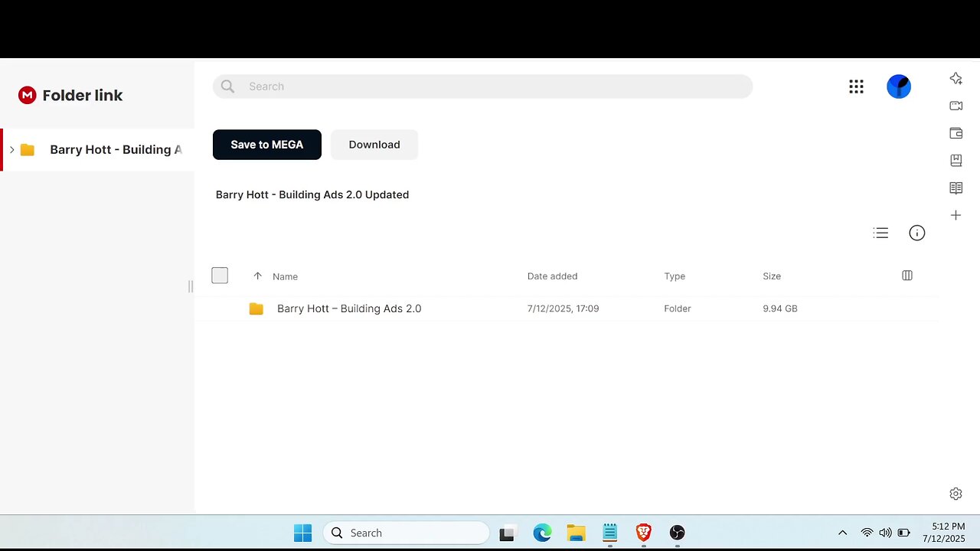Open the column chooser icon
Viewport: 980px width, 551px height.
(907, 275)
